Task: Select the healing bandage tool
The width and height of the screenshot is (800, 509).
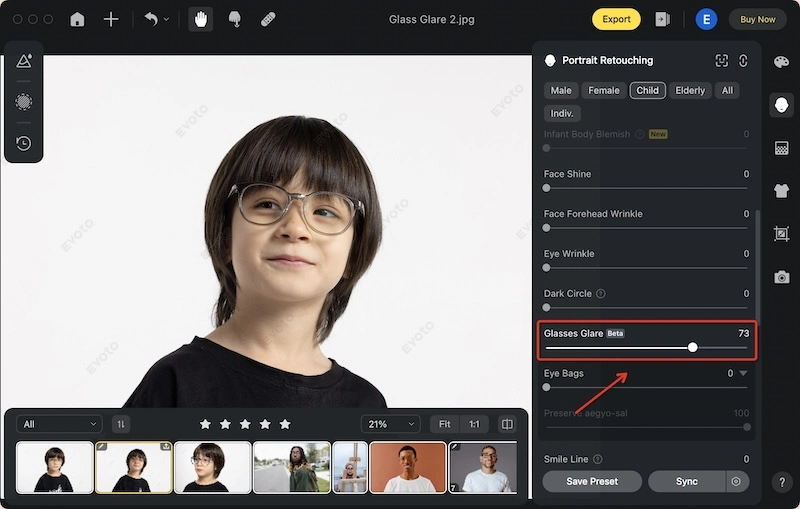Action: click(268, 19)
